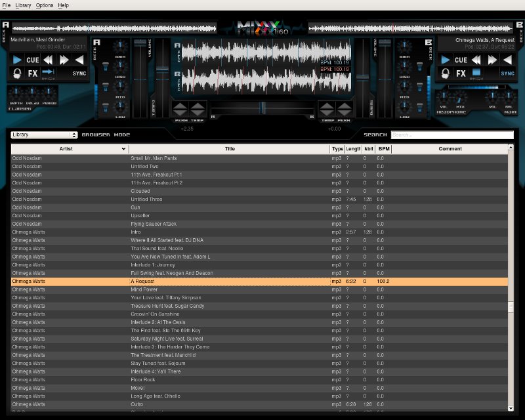Click the blue beat arrow icon next to Deck A FX
Screen dimensions: 525x420
(48, 73)
